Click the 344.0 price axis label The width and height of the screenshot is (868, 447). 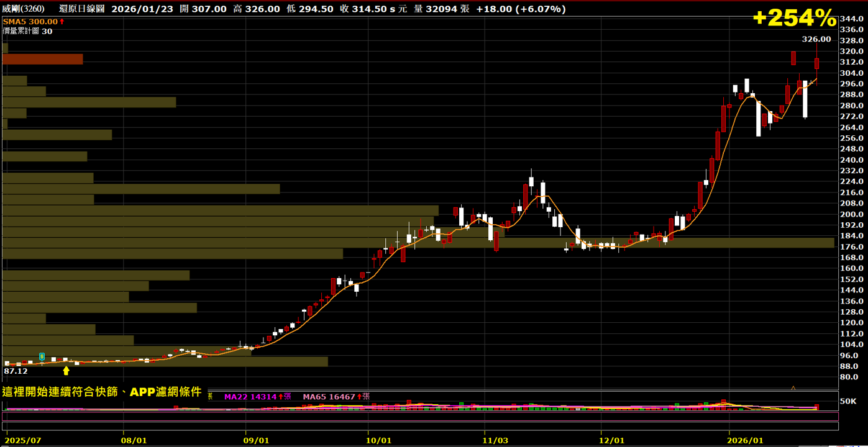[x=851, y=19]
